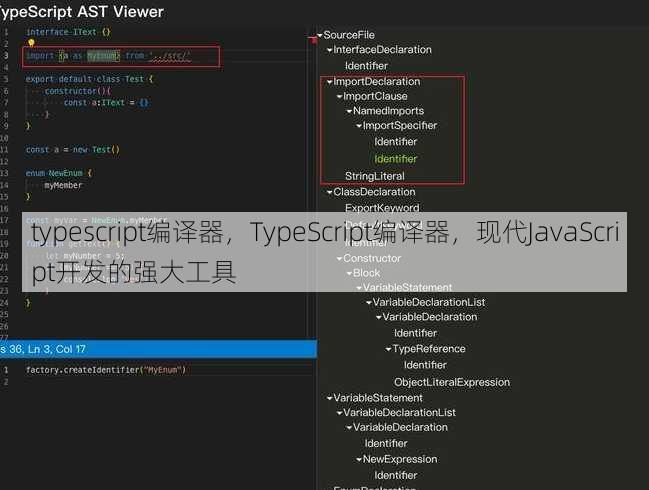Collapse the Constructor node arrow
The width and height of the screenshot is (649, 490).
click(x=339, y=259)
